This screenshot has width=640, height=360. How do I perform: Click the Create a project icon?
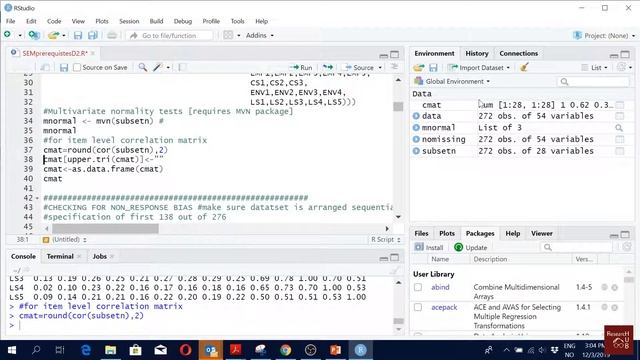(34, 36)
